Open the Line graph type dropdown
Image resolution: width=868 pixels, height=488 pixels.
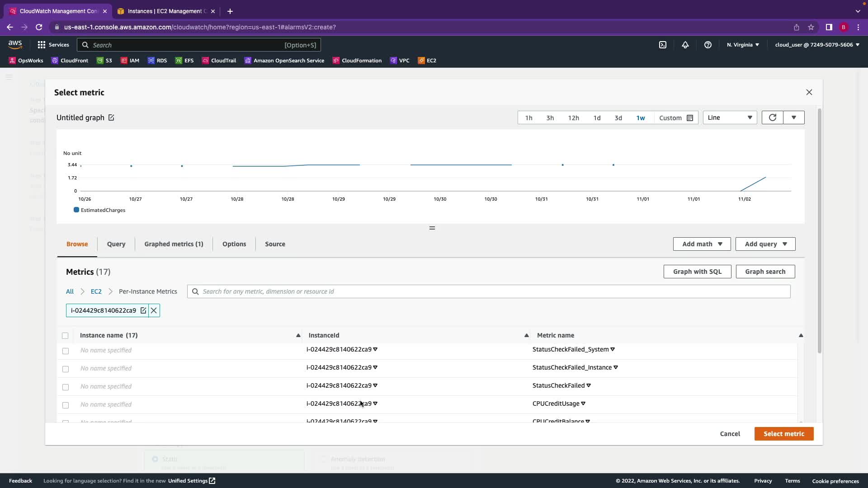(730, 117)
